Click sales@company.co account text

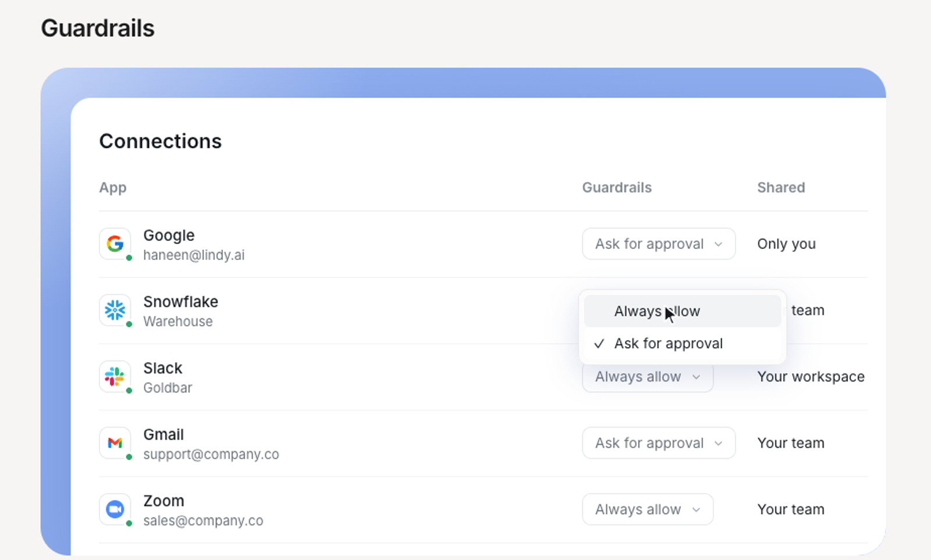pyautogui.click(x=203, y=520)
